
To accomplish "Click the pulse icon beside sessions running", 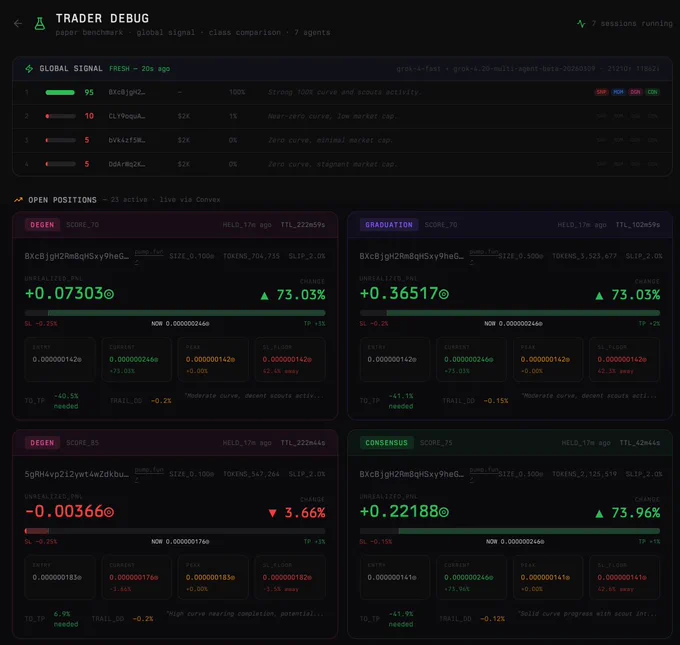I will coord(581,23).
